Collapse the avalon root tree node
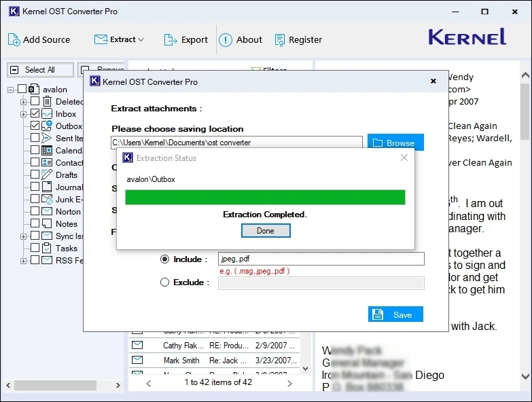This screenshot has height=402, width=532. pyautogui.click(x=12, y=90)
